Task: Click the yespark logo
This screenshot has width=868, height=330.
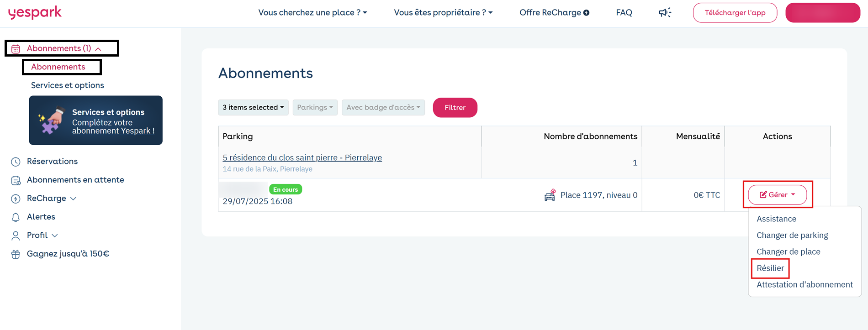Action: tap(35, 12)
